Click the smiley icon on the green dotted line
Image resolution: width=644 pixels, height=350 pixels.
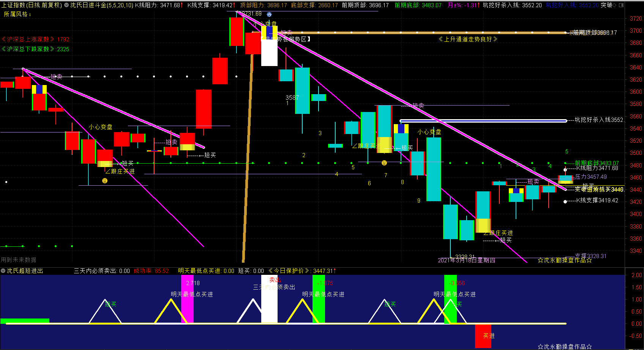(x=384, y=163)
